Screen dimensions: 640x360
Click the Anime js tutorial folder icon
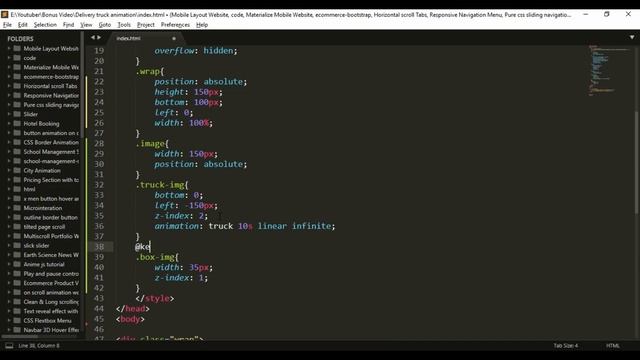[x=17, y=264]
